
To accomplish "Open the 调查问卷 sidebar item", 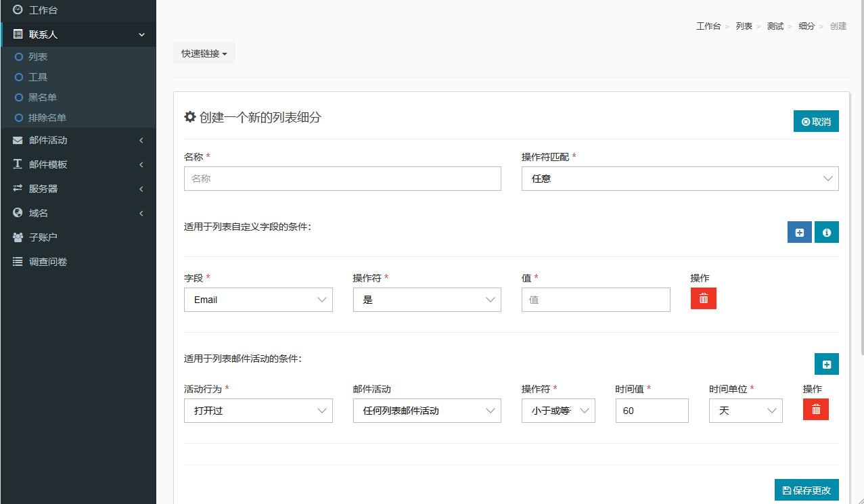I will 78,262.
